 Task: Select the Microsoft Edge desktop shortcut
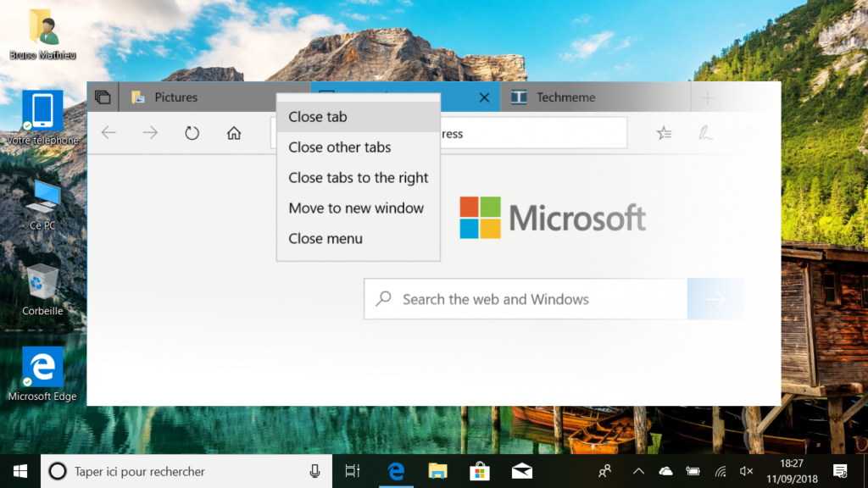[42, 374]
